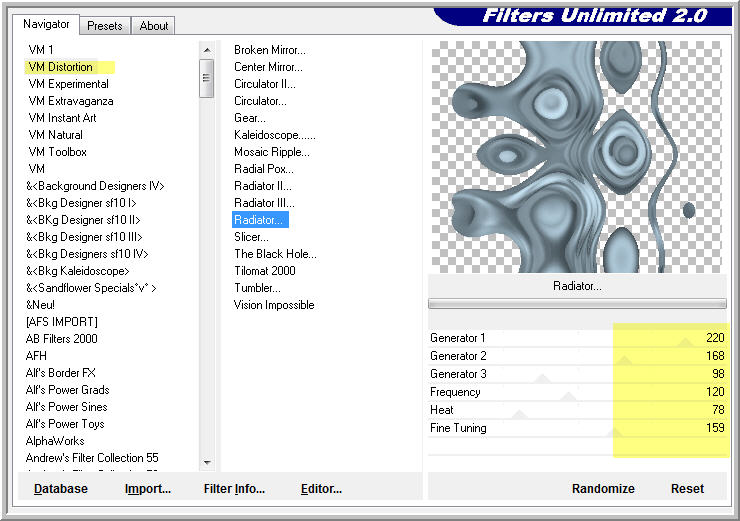Select the VM Distortion category
The width and height of the screenshot is (740, 521).
(x=60, y=67)
